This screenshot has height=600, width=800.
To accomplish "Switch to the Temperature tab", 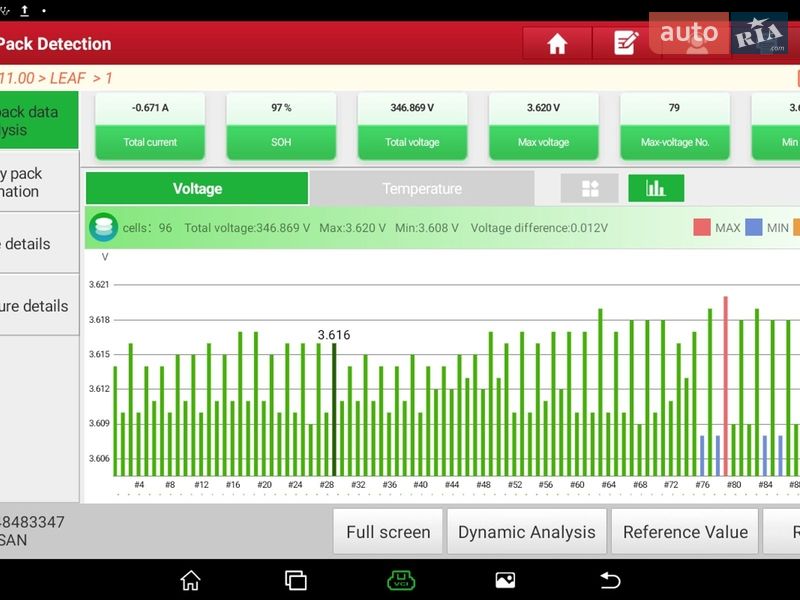I will coord(422,188).
